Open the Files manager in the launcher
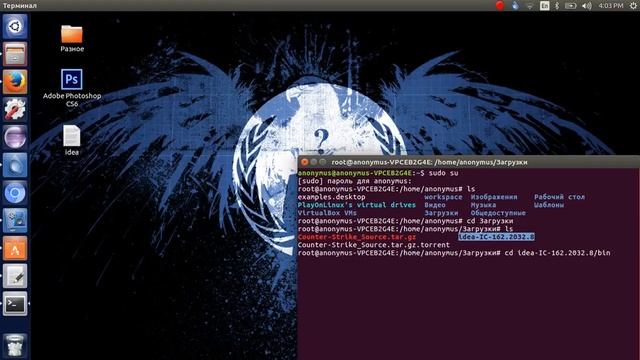The height and width of the screenshot is (360, 640). pos(15,54)
